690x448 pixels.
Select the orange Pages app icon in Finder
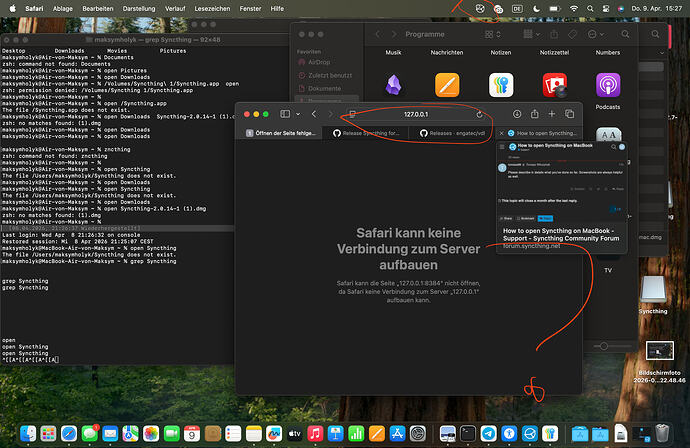447,85
